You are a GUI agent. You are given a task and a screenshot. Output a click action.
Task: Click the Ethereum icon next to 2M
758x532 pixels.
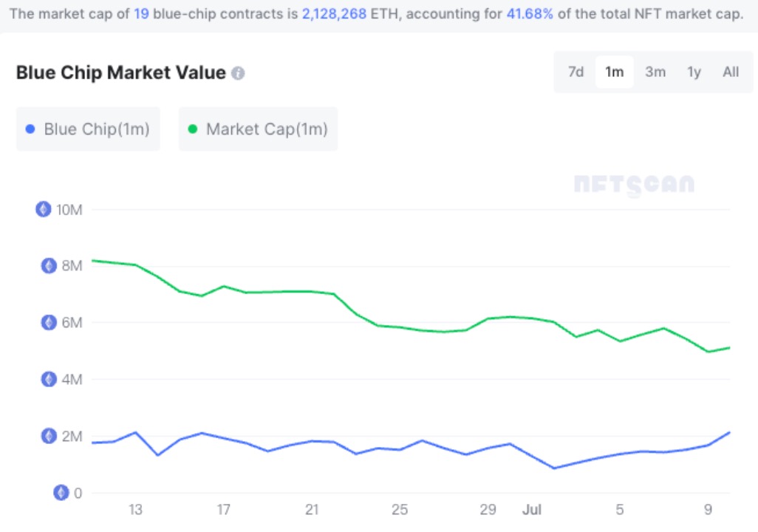tap(49, 436)
